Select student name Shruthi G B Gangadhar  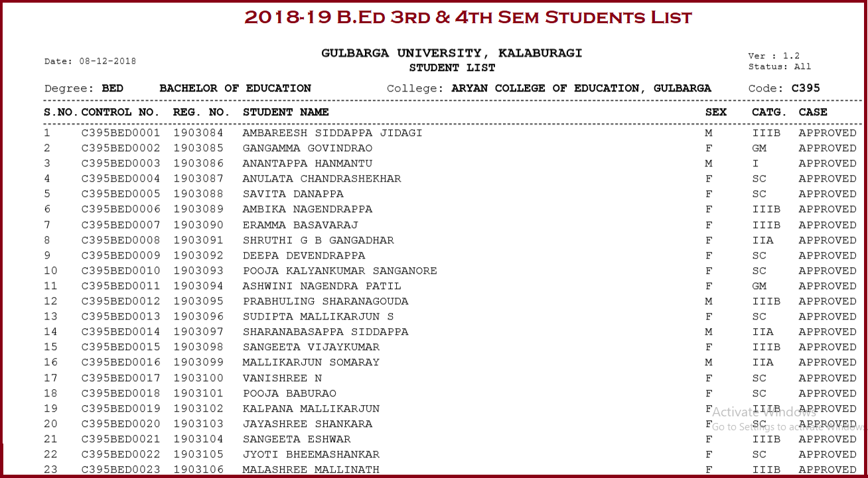[x=318, y=240]
